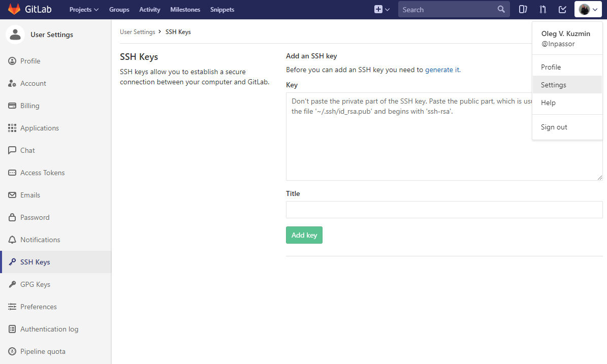Go to Notifications label in sidebar
Screen dimensions: 607x364
pyautogui.click(x=40, y=240)
